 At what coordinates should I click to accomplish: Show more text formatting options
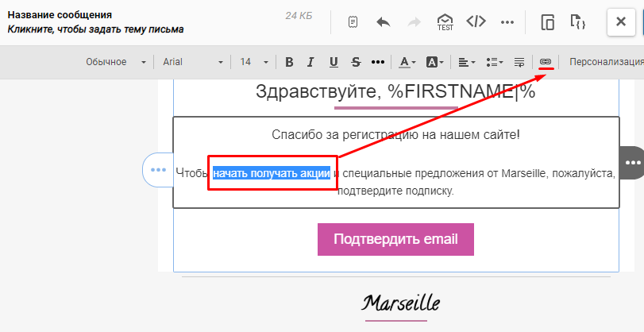click(x=378, y=62)
